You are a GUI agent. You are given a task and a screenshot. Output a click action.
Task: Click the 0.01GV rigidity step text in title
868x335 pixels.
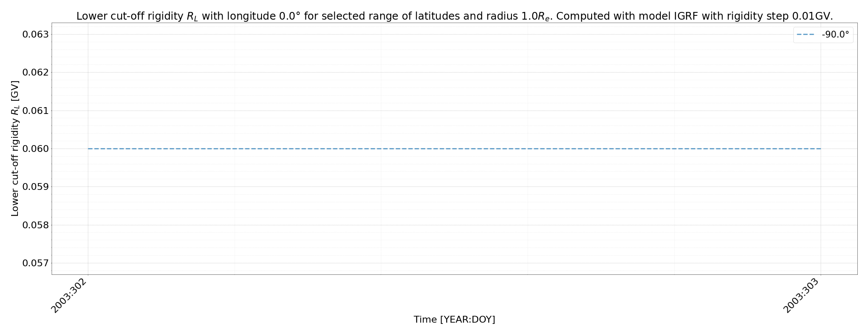[x=812, y=16]
